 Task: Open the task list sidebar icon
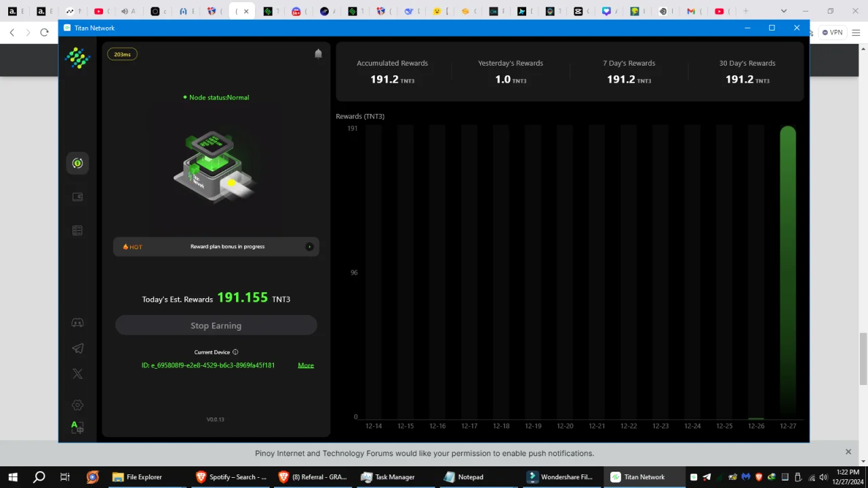77,230
